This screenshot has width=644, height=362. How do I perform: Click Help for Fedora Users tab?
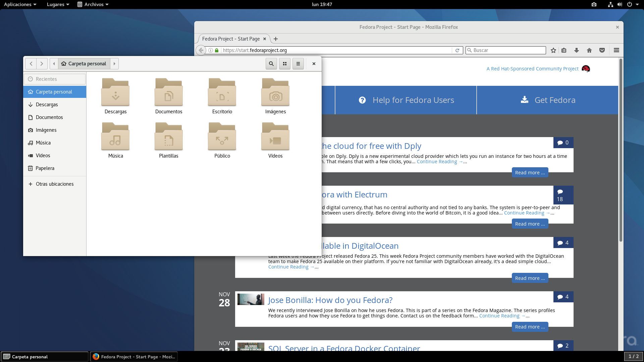click(x=406, y=100)
